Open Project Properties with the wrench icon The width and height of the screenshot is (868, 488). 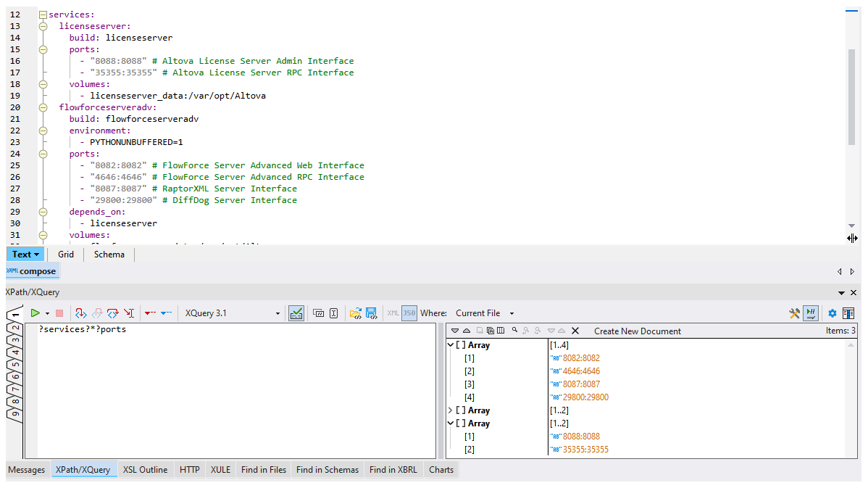click(795, 313)
